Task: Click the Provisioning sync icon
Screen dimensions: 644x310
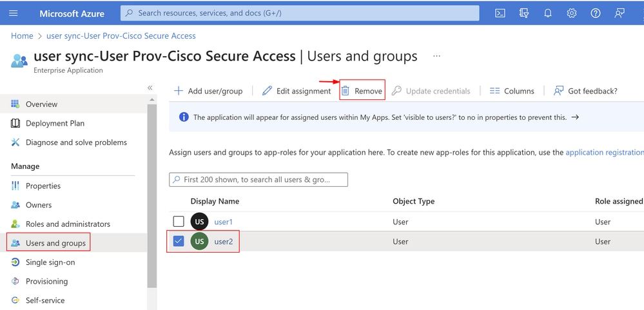Action: coord(15,281)
